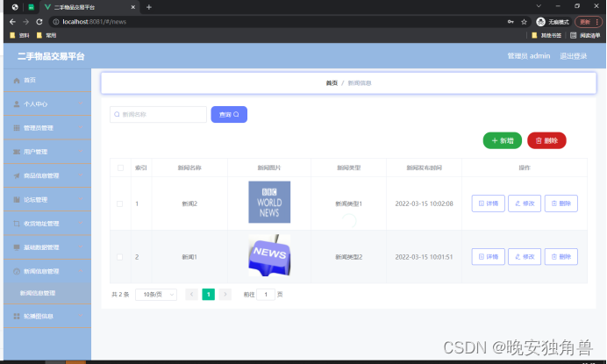
Task: Open the 常用 bookmark folder
Action: 46,35
